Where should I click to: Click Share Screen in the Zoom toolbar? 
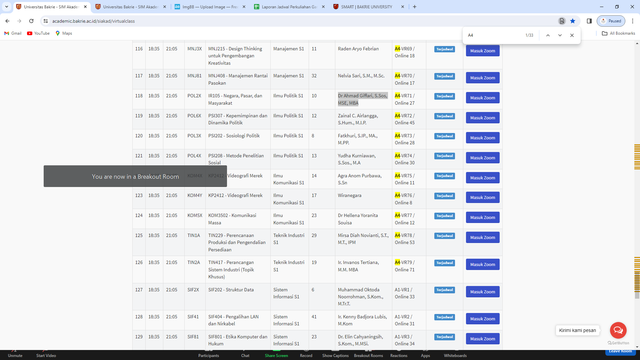(x=276, y=354)
